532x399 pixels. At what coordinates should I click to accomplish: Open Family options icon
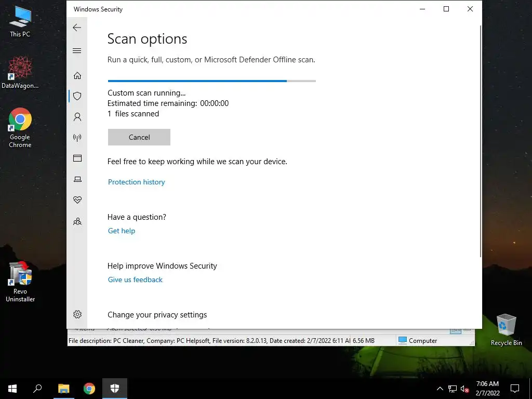[77, 221]
